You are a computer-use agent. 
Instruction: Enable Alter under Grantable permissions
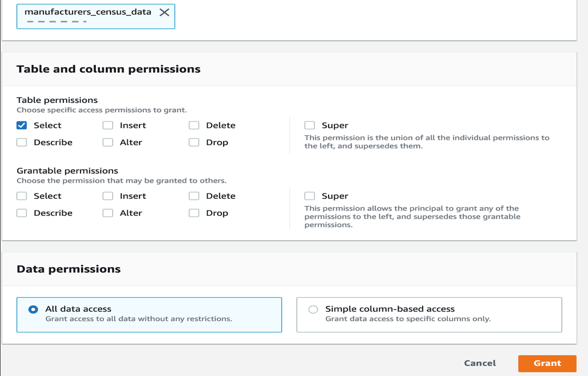coord(108,213)
